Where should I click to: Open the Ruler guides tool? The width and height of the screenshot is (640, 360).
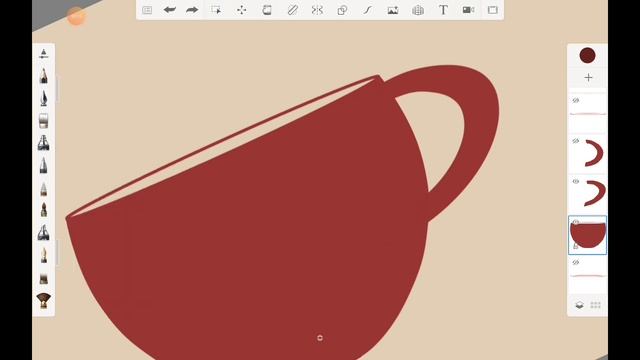pyautogui.click(x=292, y=10)
